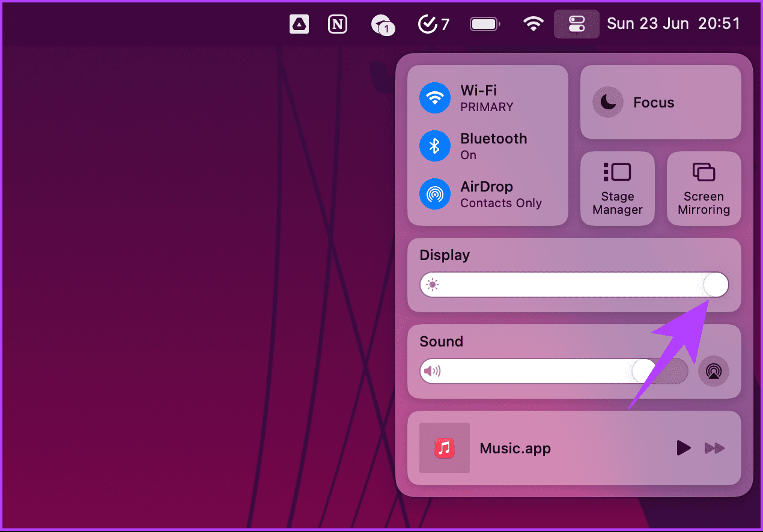Click the AirPlay audio output icon
Image resolution: width=763 pixels, height=532 pixels.
(713, 371)
